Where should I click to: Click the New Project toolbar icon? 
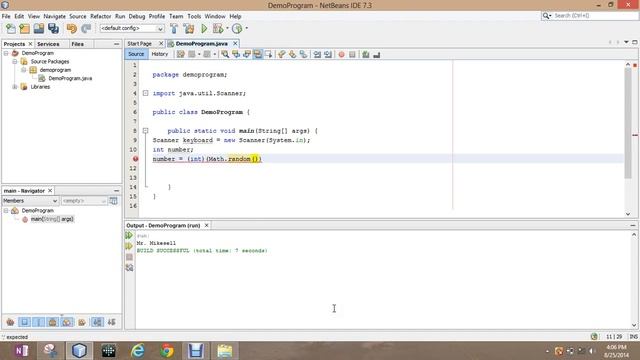coord(24,29)
